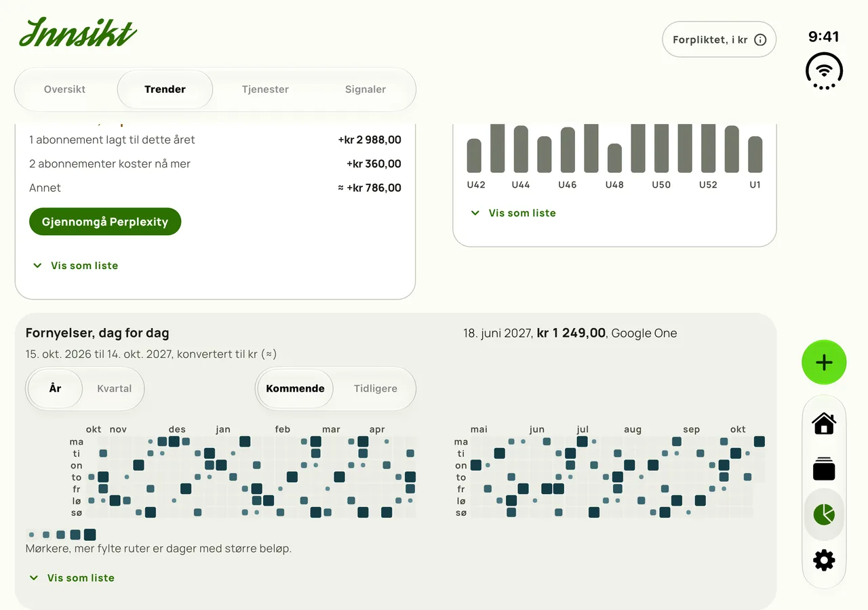
Task: Go to the home icon
Action: coord(824,424)
